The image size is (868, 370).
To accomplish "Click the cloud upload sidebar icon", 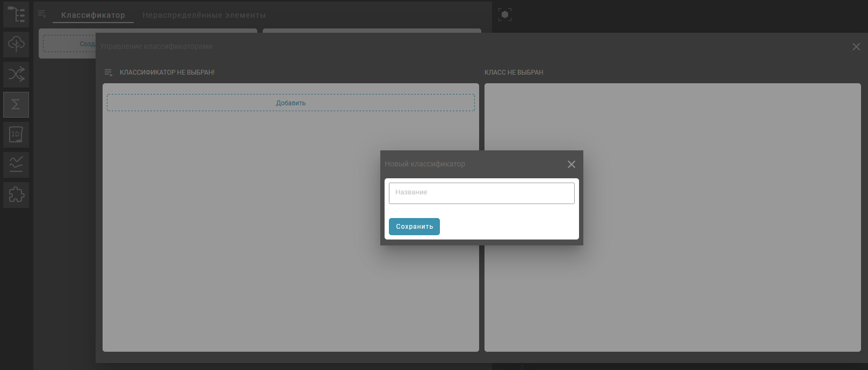I will (x=16, y=44).
